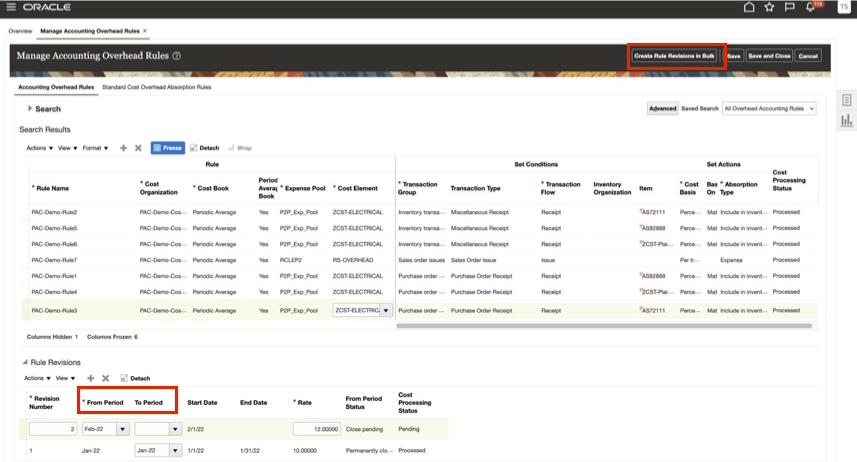Open Actions menu in Search Results
This screenshot has height=462, width=857.
[x=39, y=148]
